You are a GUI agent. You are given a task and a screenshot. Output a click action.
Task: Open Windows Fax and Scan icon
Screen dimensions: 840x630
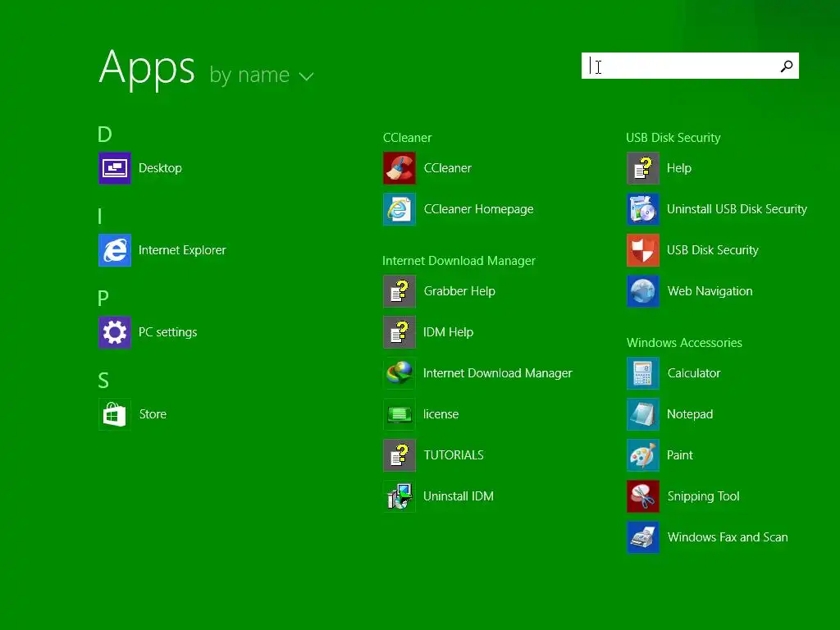pos(643,536)
